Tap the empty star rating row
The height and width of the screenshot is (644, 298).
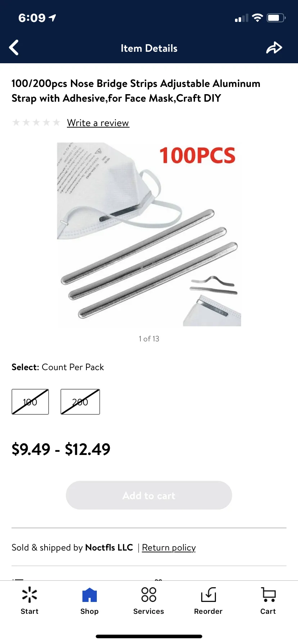click(36, 123)
